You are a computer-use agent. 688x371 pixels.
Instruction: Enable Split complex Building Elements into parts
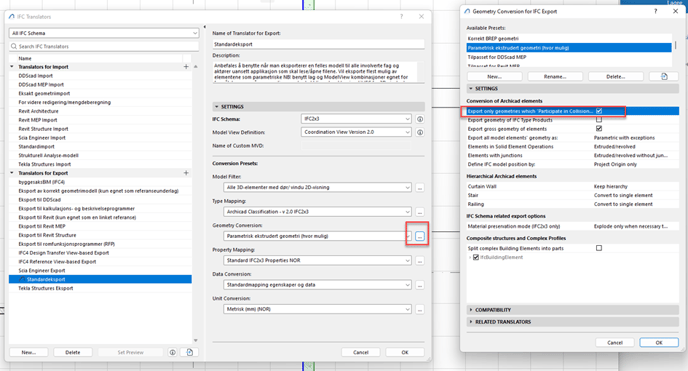click(599, 248)
